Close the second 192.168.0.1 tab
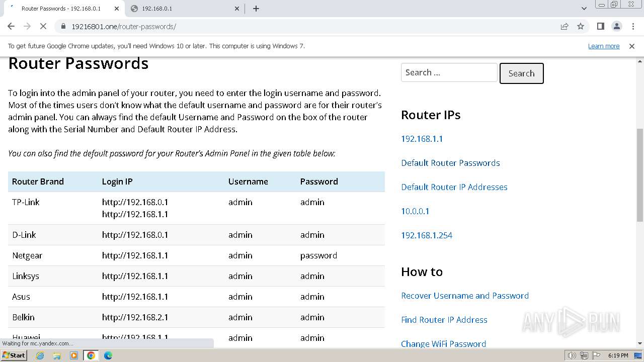This screenshot has width=644, height=362. [x=237, y=9]
